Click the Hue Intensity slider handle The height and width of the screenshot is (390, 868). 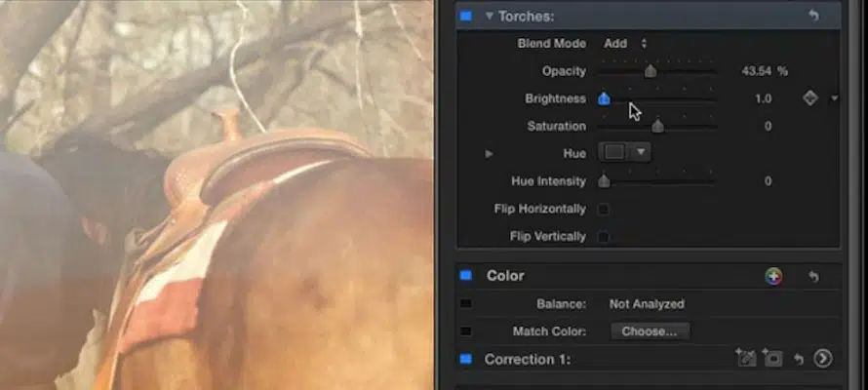click(604, 181)
